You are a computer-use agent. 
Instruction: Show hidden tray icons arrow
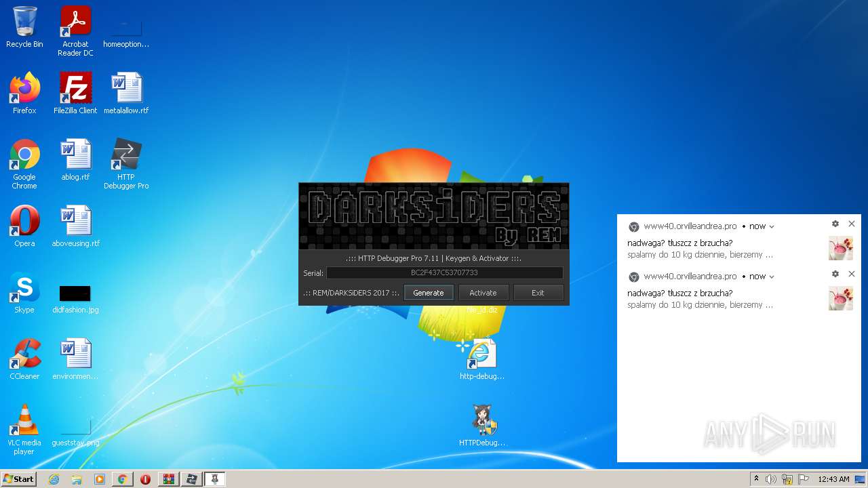(757, 479)
